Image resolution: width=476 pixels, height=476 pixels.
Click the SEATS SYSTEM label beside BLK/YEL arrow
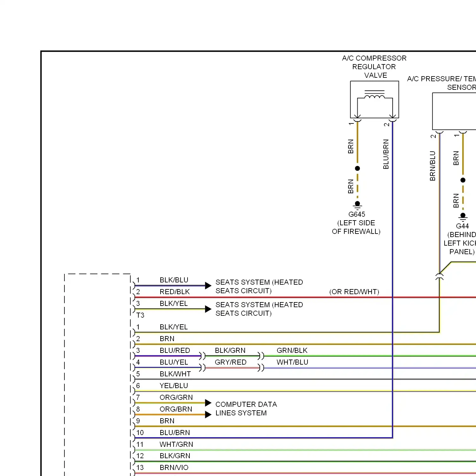point(259,309)
